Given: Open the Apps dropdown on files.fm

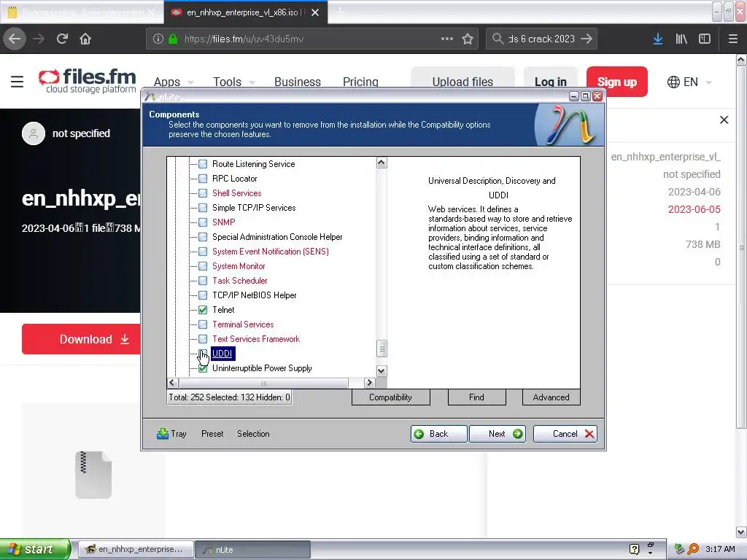Looking at the screenshot, I should coord(174,82).
